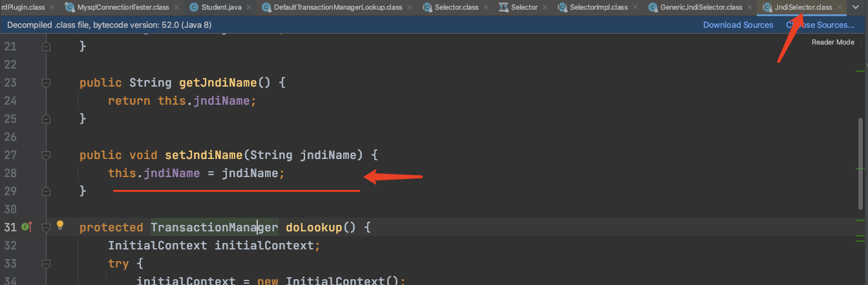Viewport: 868px width, 285px height.
Task: Click the Selector interface tab icon
Action: 503,7
